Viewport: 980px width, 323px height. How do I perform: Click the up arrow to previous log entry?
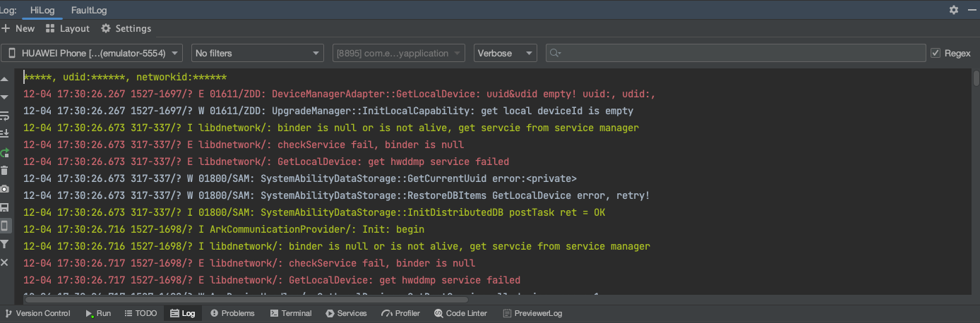coord(5,79)
